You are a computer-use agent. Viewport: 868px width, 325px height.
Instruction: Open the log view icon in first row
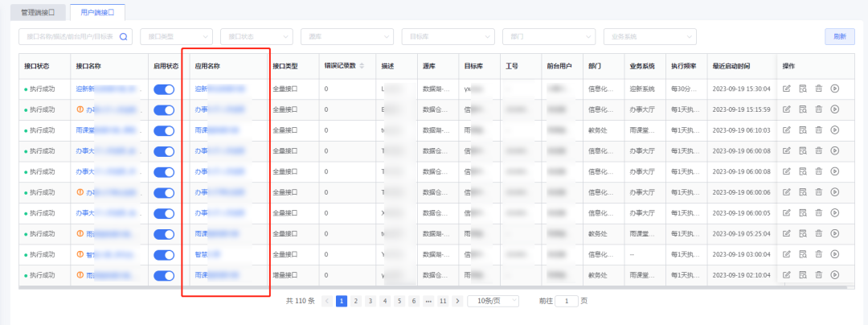coord(803,88)
